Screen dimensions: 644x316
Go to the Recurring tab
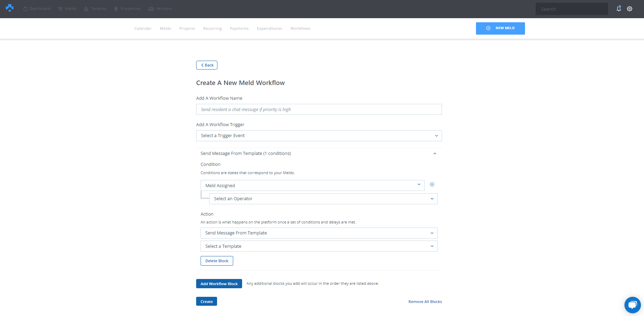pyautogui.click(x=212, y=28)
